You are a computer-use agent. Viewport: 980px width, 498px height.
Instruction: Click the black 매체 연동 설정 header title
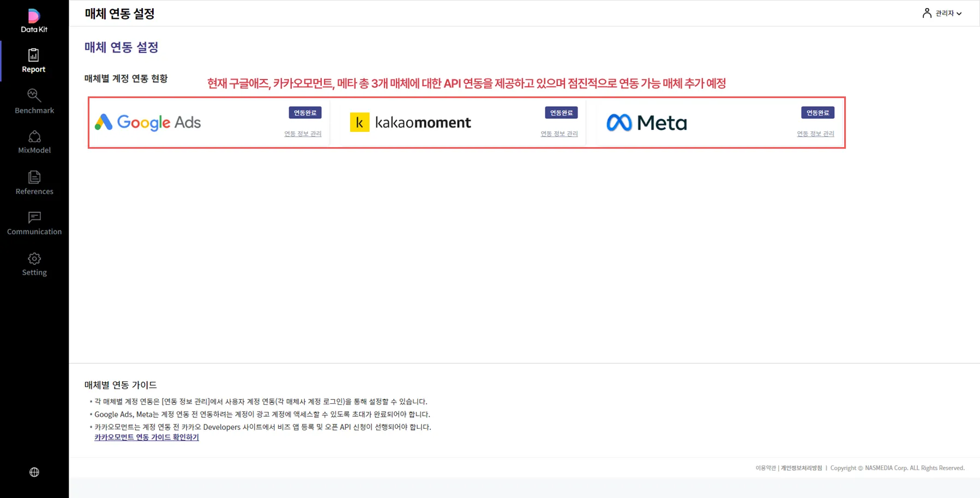(x=119, y=14)
